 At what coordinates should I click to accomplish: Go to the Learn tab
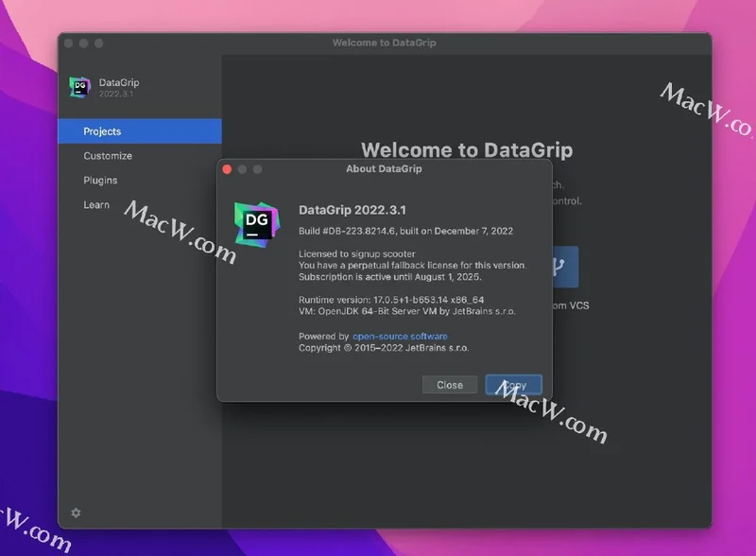[x=96, y=205]
